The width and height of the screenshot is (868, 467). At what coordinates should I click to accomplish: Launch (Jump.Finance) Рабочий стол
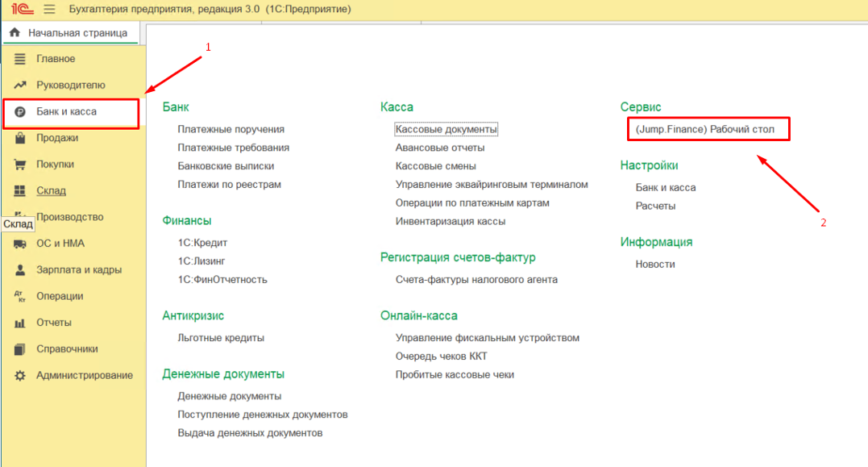point(704,129)
